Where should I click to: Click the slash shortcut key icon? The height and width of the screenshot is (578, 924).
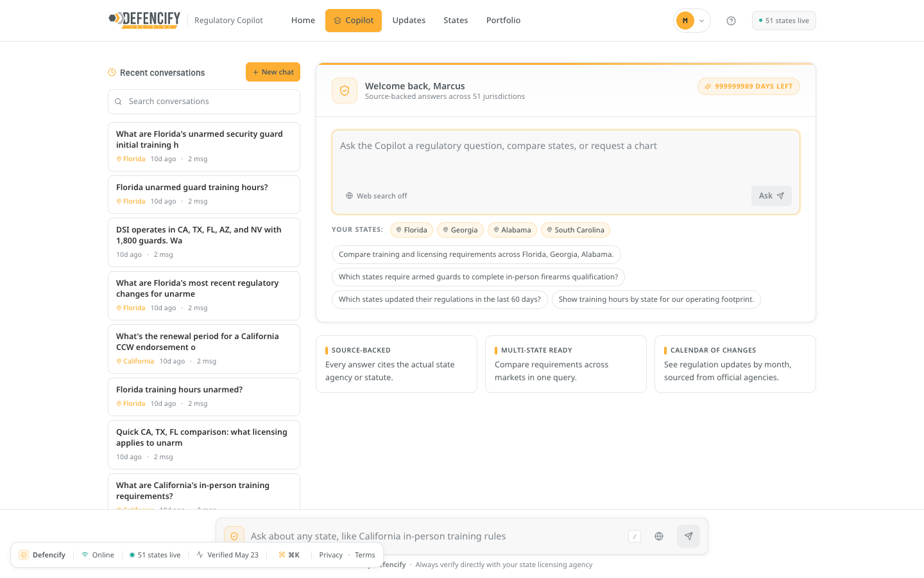coord(635,536)
